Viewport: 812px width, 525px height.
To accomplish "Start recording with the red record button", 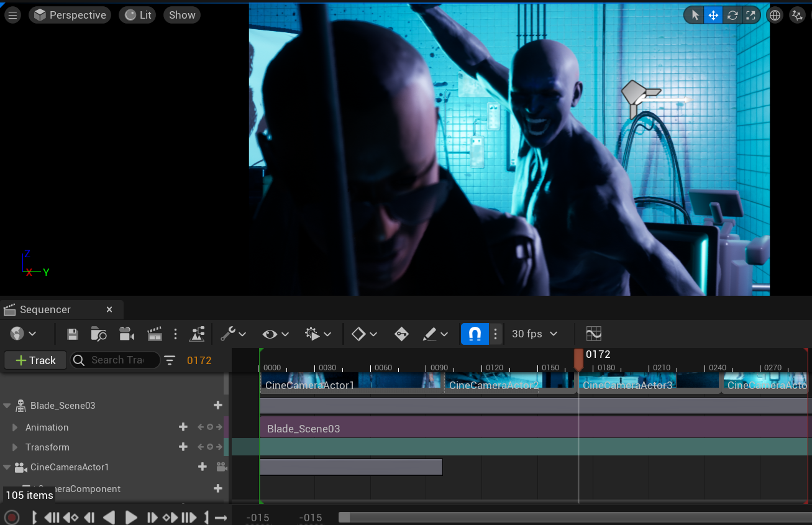I will (11, 518).
